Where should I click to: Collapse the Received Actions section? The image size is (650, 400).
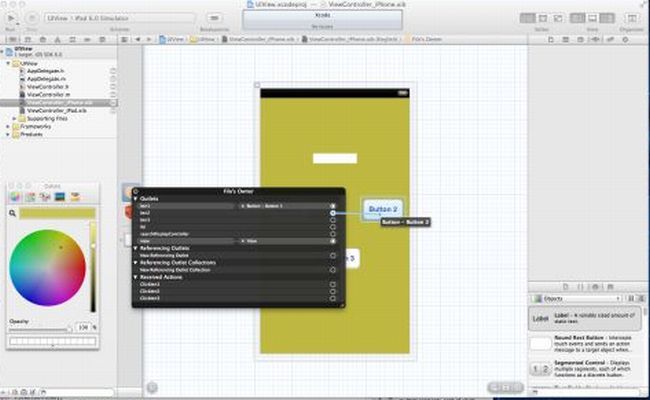click(136, 277)
